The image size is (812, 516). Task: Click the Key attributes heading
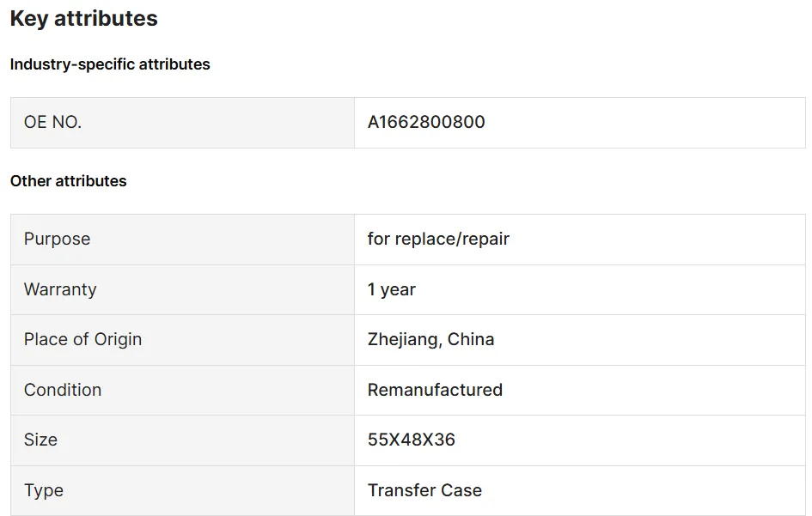84,19
